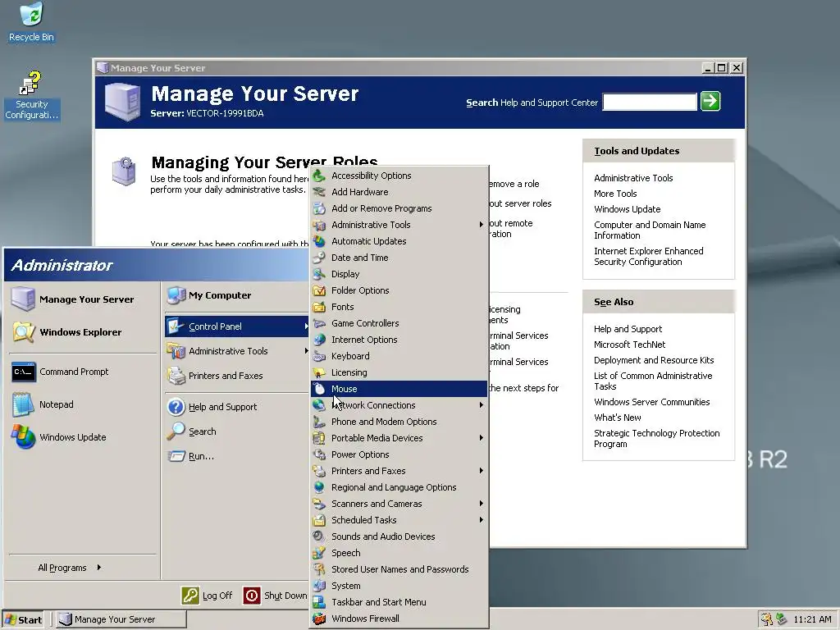Click the Command Prompt icon in Start menu
Screen dimensions: 840x630
(x=24, y=372)
